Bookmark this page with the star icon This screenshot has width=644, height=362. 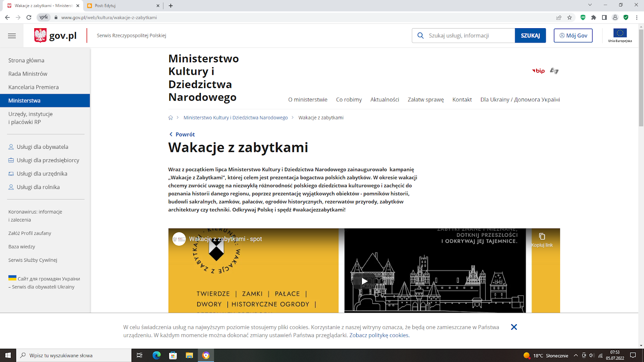coord(570,17)
